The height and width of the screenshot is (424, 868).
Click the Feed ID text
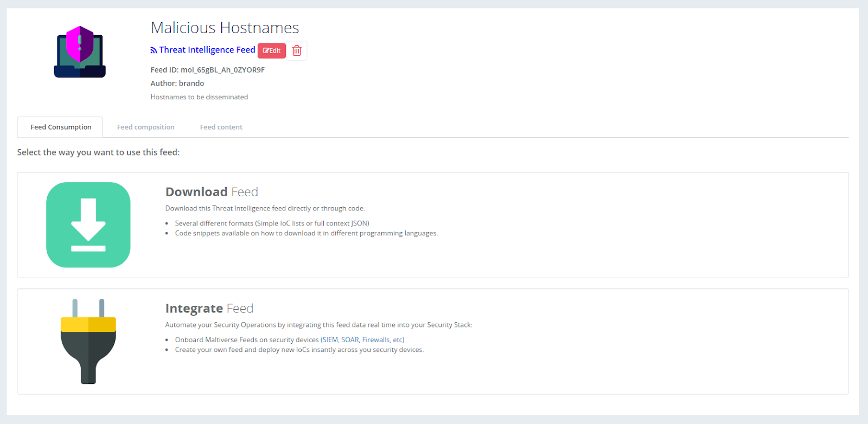coord(207,70)
